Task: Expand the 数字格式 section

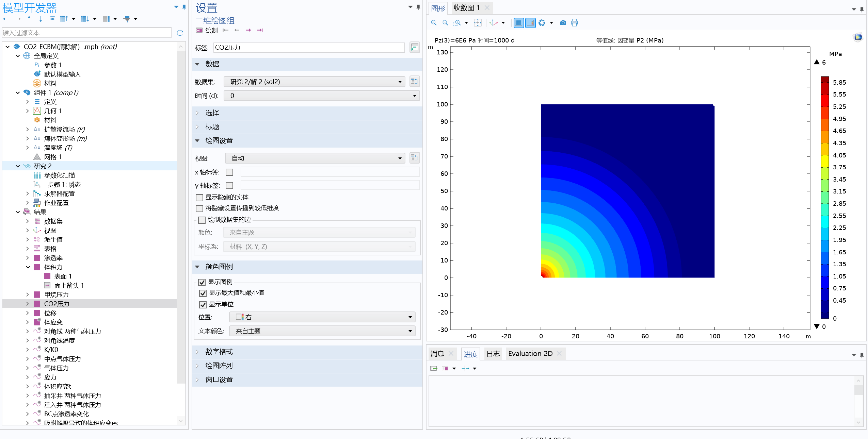Action: click(219, 352)
